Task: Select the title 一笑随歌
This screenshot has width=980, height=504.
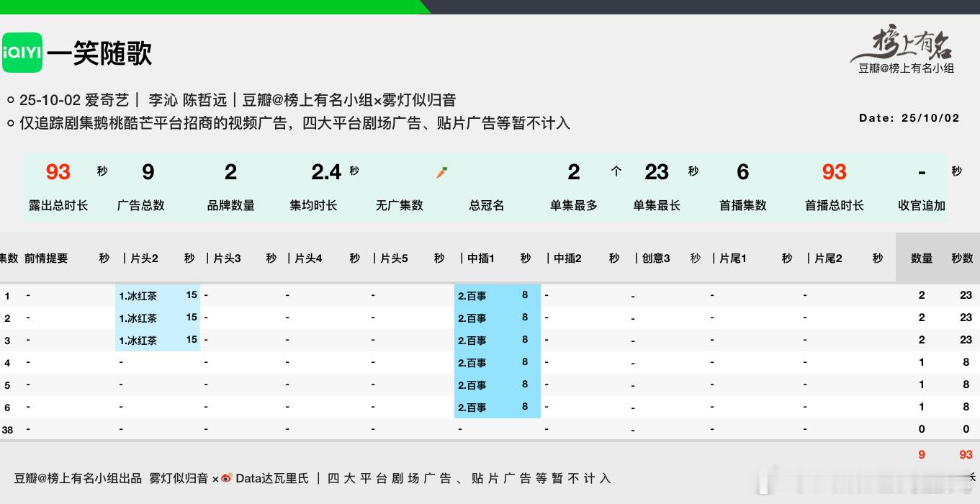Action: 99,53
